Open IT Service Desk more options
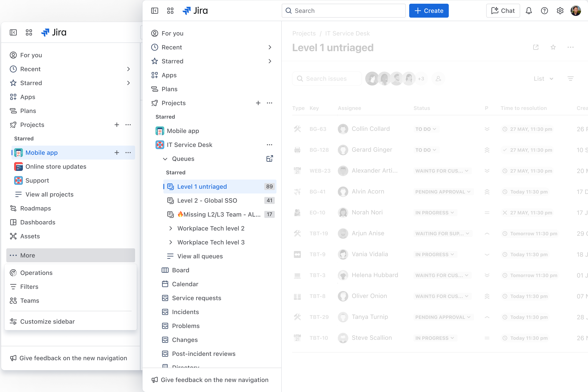The width and height of the screenshot is (588, 392). [270, 145]
